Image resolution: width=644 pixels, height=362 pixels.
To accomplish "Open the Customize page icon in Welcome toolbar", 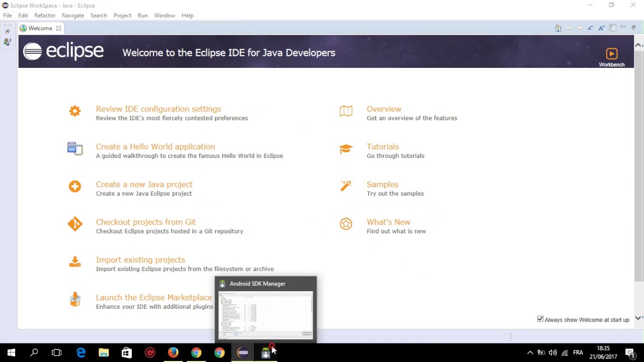I will click(612, 28).
